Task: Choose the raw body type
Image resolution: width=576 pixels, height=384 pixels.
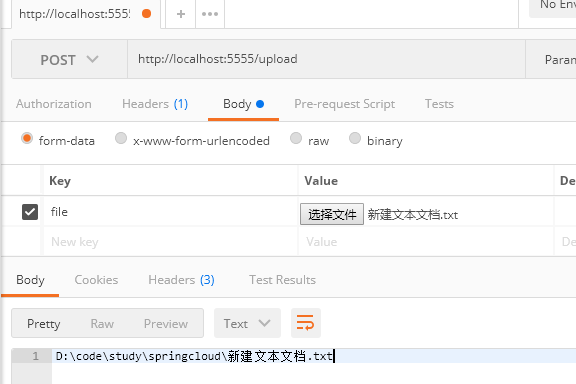Action: [296, 138]
